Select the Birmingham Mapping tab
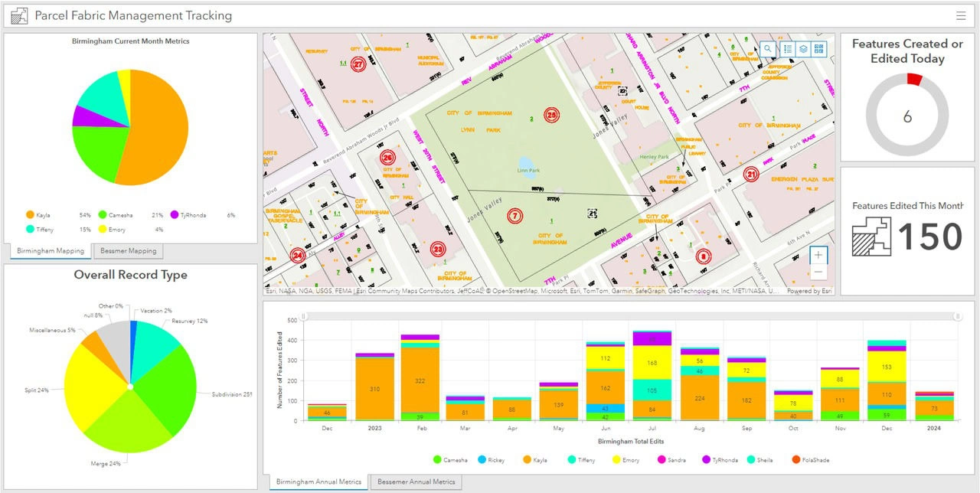 point(51,251)
